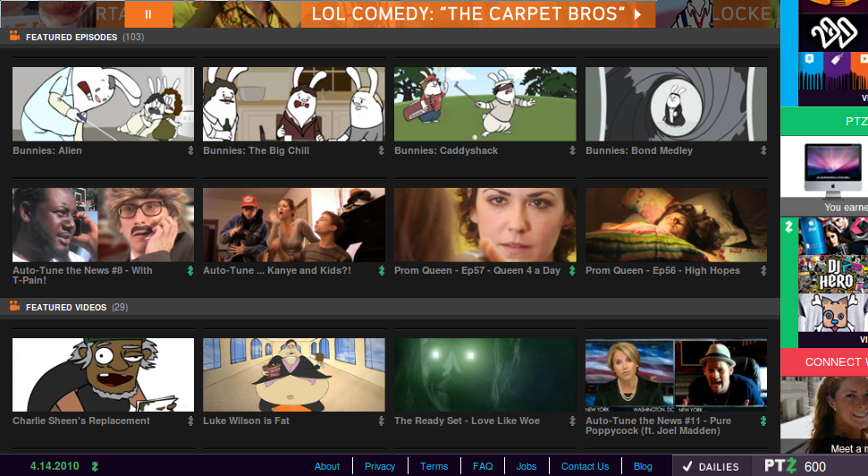868x476 pixels.
Task: Play Bunnies: Bond Medley thumbnail
Action: tap(676, 104)
